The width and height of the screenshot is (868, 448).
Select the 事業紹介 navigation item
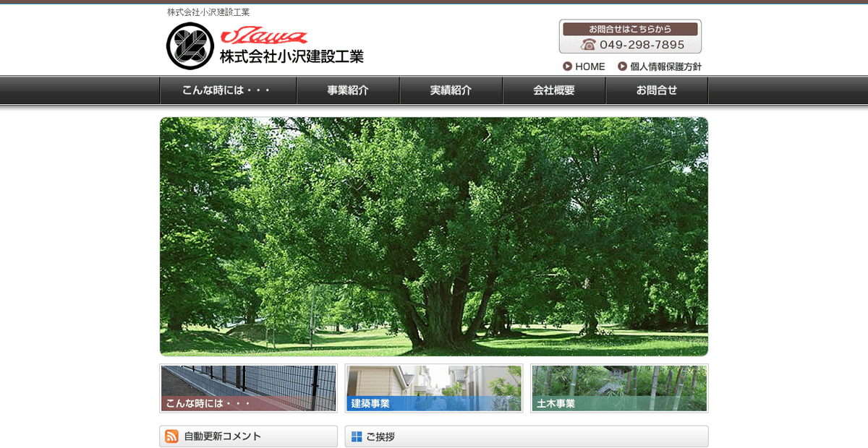point(348,90)
